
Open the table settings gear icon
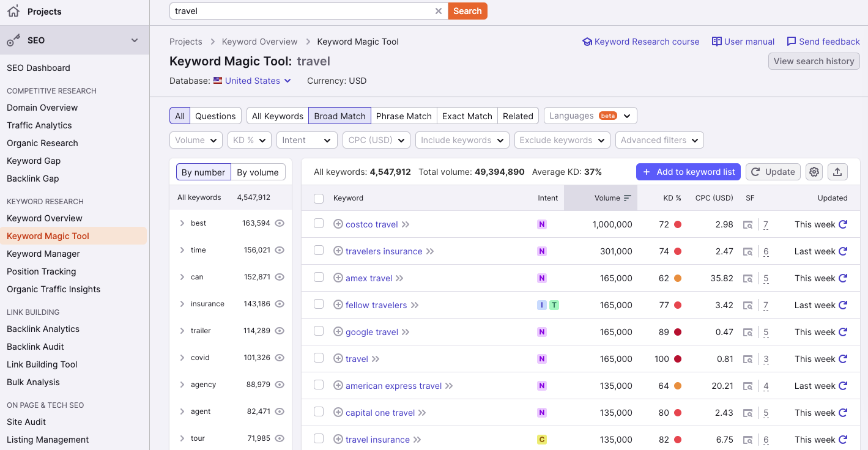814,172
